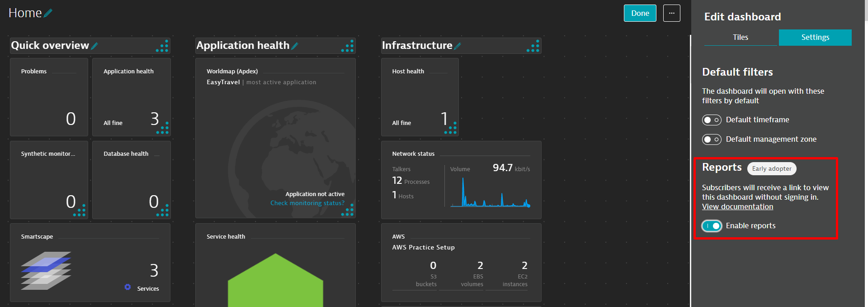
Task: Select the Settings tab
Action: point(815,38)
